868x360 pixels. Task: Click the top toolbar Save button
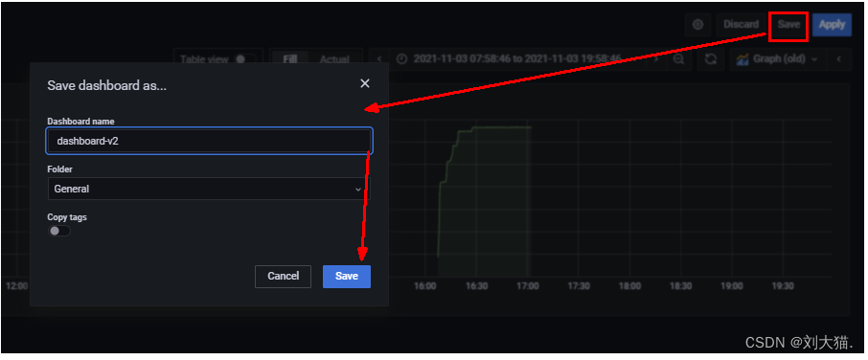788,25
